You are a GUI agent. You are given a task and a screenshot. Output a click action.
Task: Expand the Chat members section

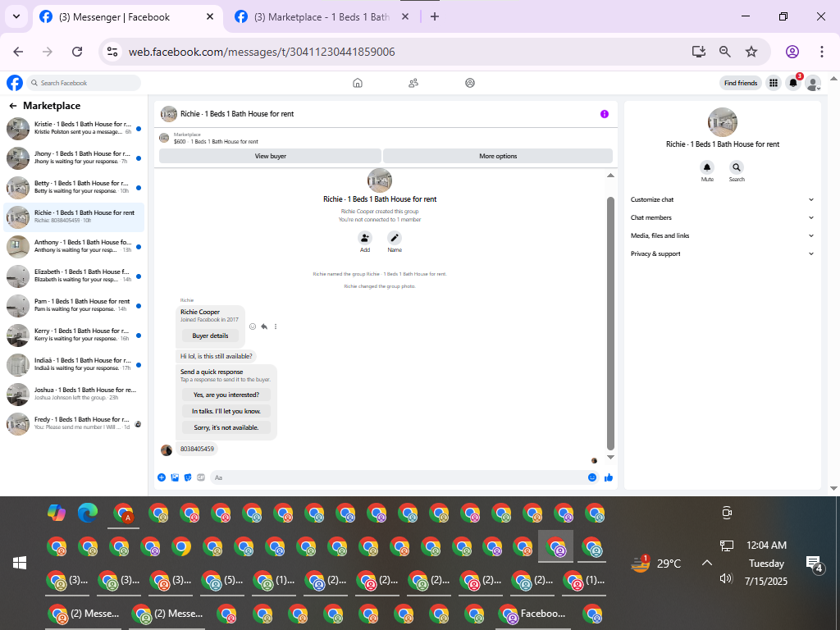(x=722, y=217)
